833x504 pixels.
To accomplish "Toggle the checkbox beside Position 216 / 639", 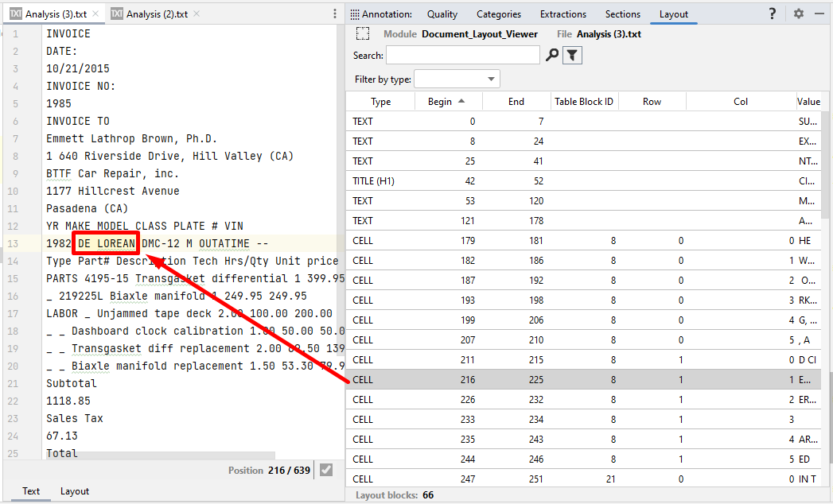I will coord(325,470).
